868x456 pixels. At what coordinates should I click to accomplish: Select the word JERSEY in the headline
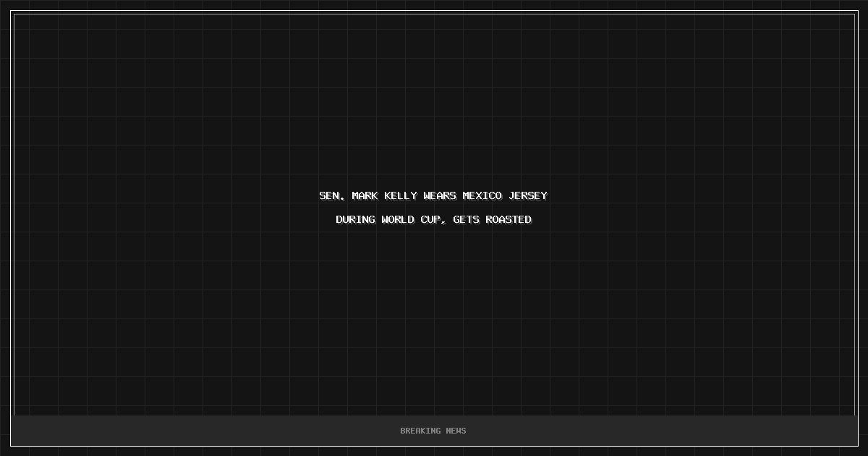pyautogui.click(x=528, y=196)
